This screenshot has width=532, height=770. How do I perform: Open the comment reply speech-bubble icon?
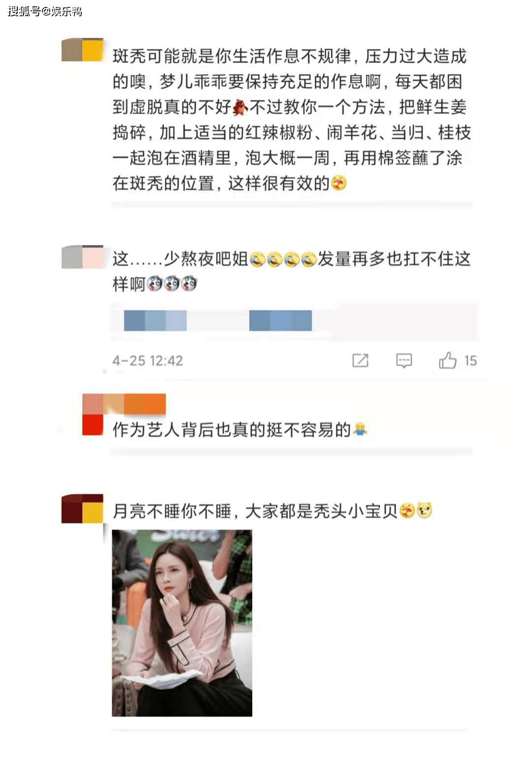click(x=404, y=361)
